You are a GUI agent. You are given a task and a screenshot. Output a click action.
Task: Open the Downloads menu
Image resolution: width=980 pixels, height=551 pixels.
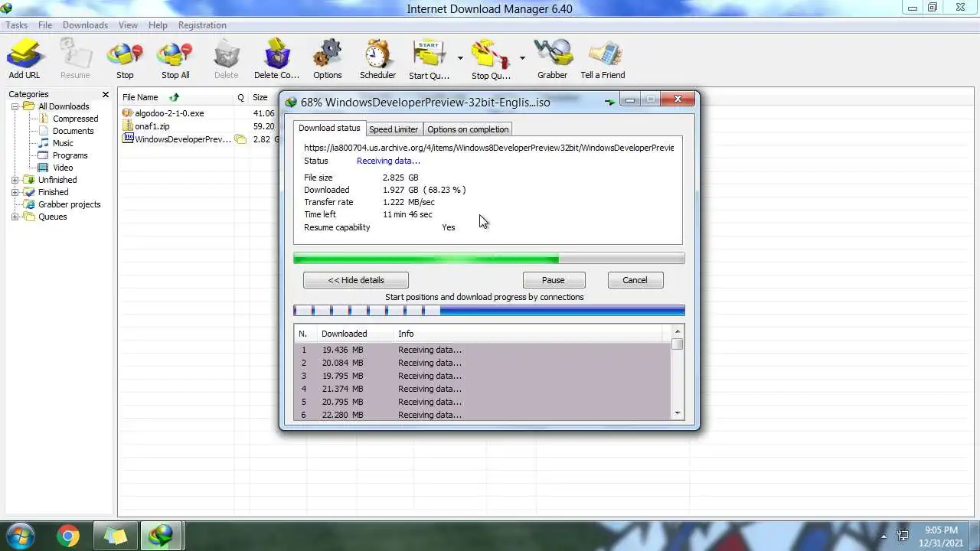click(85, 25)
